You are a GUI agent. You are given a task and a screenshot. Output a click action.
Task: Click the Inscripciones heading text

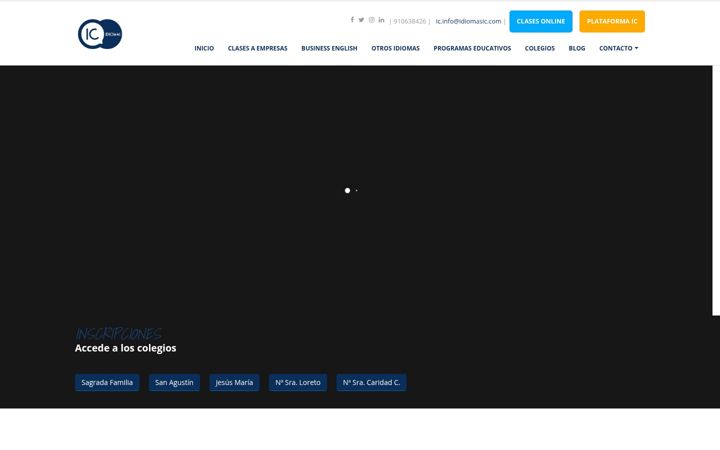(118, 334)
